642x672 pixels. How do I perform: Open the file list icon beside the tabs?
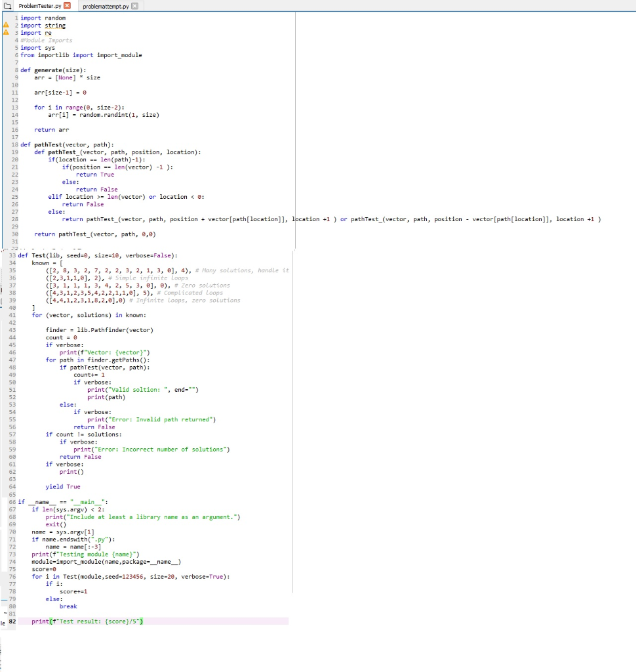7,6
